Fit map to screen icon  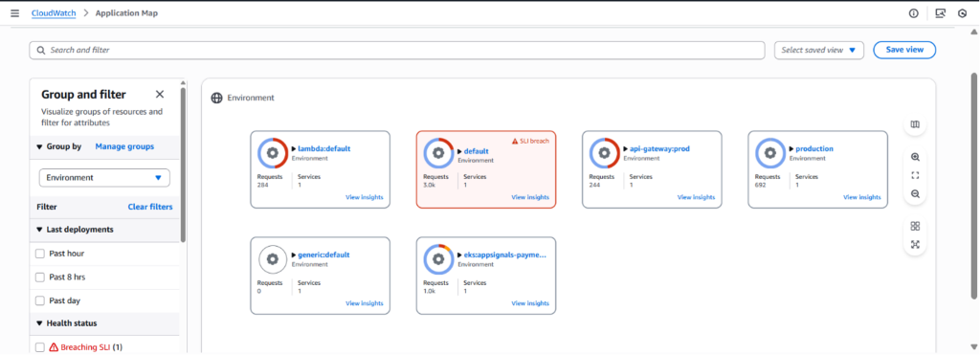[915, 176]
